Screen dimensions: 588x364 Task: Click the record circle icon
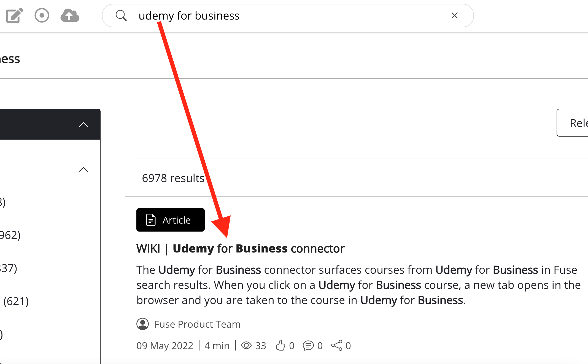42,15
